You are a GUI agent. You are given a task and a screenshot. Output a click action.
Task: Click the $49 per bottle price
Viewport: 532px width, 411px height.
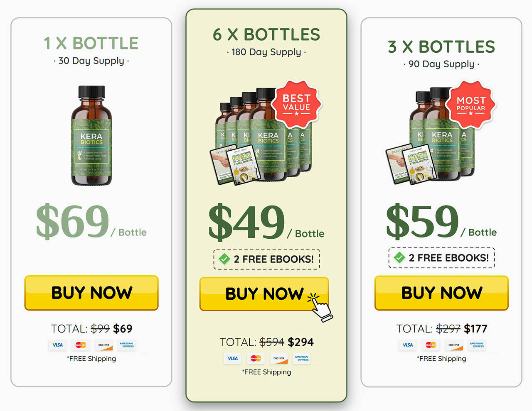coord(266,222)
